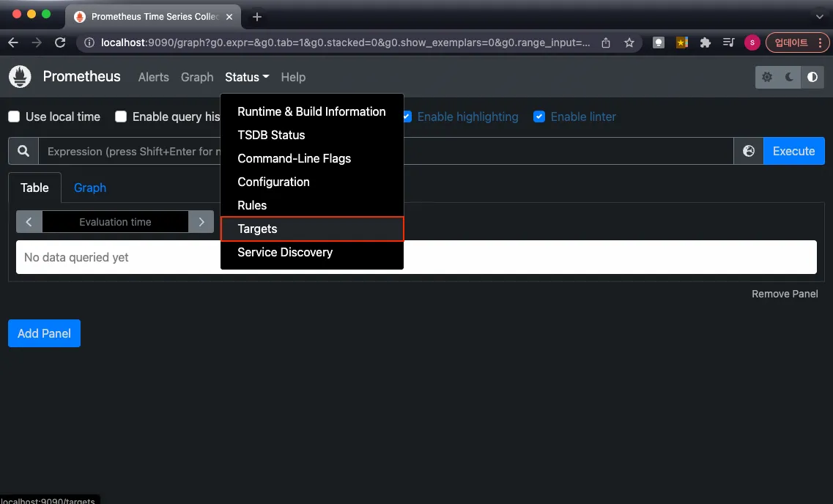Go back with browser back arrow

pyautogui.click(x=13, y=42)
